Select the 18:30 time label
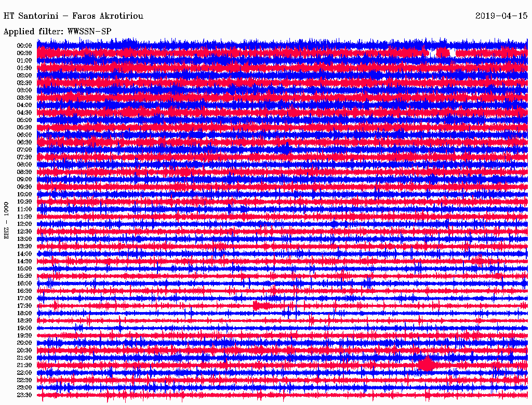 [24, 320]
